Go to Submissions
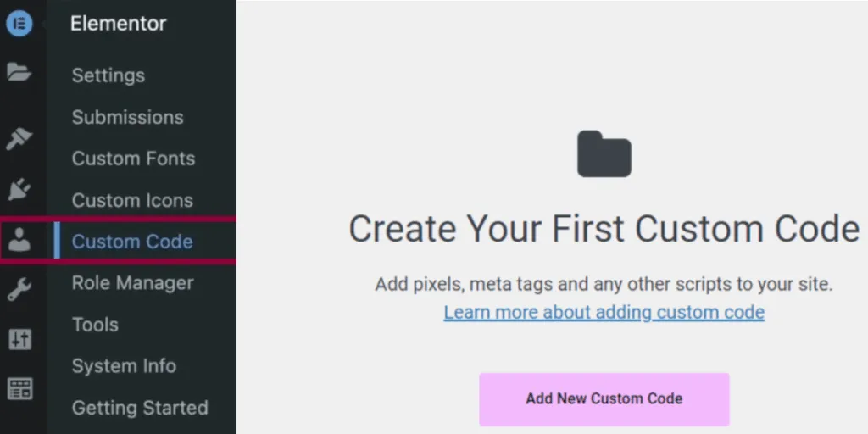868x434 pixels. pos(127,117)
